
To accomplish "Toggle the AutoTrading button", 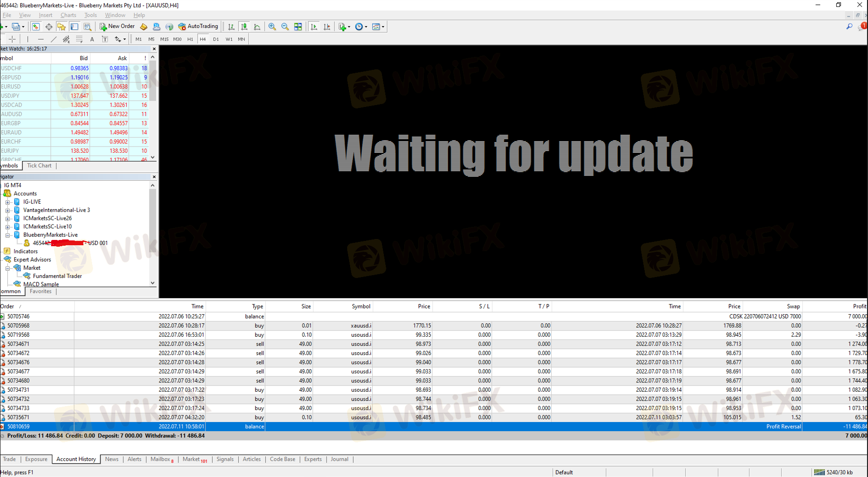I will tap(198, 26).
